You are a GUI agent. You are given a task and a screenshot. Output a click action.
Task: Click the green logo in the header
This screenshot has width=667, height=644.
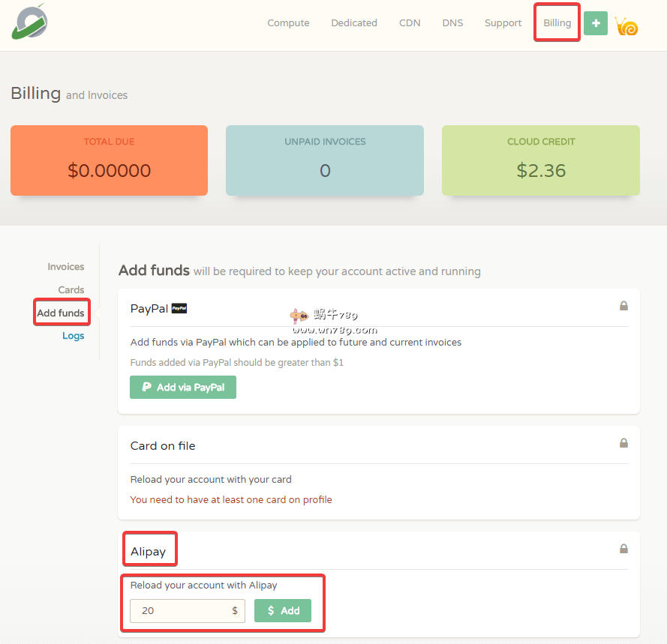point(30,22)
